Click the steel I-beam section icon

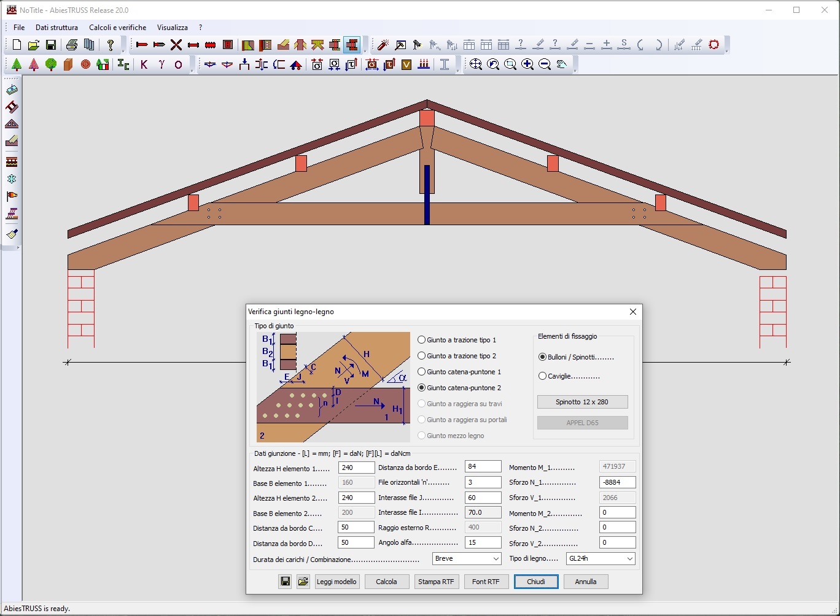tap(445, 64)
